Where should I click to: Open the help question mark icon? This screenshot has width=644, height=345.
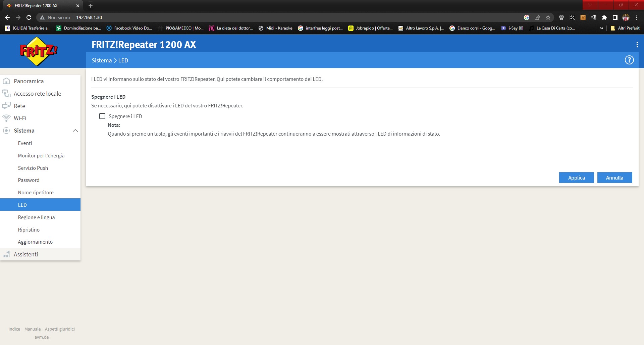(629, 60)
